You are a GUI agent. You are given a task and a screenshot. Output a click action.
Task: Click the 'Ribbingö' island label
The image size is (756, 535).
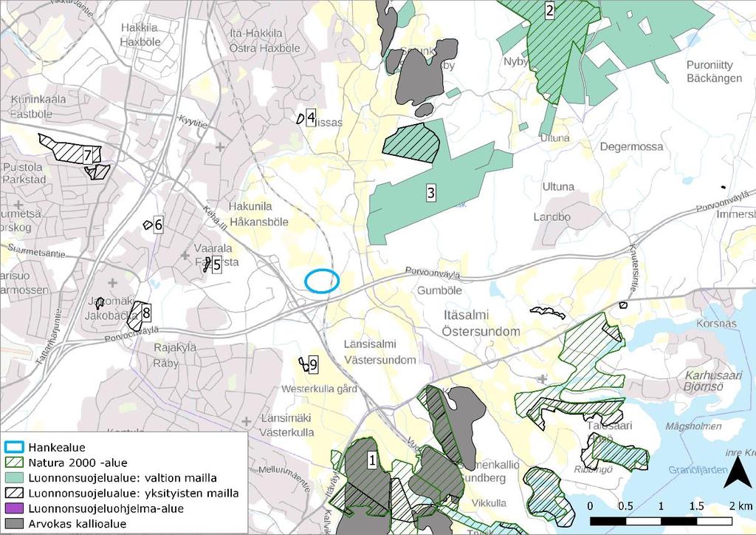pos(593,469)
